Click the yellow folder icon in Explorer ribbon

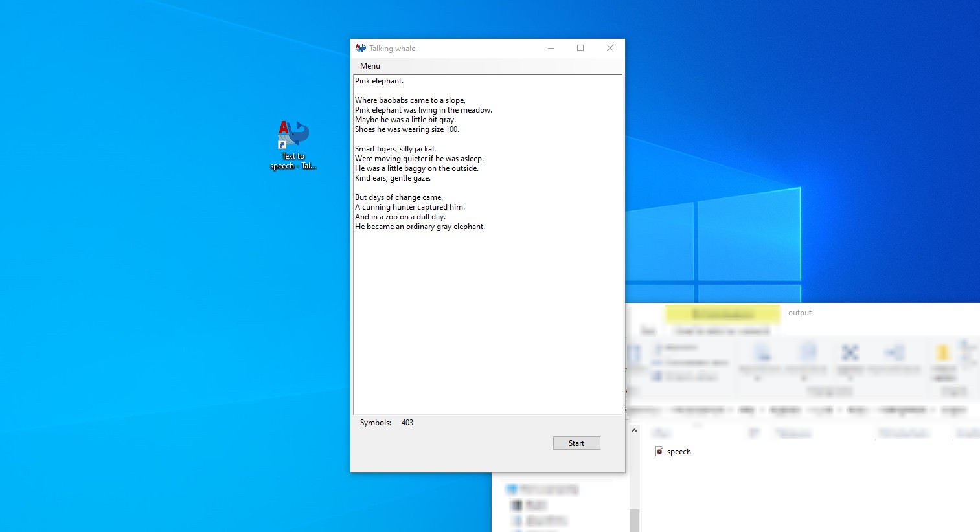(x=942, y=353)
